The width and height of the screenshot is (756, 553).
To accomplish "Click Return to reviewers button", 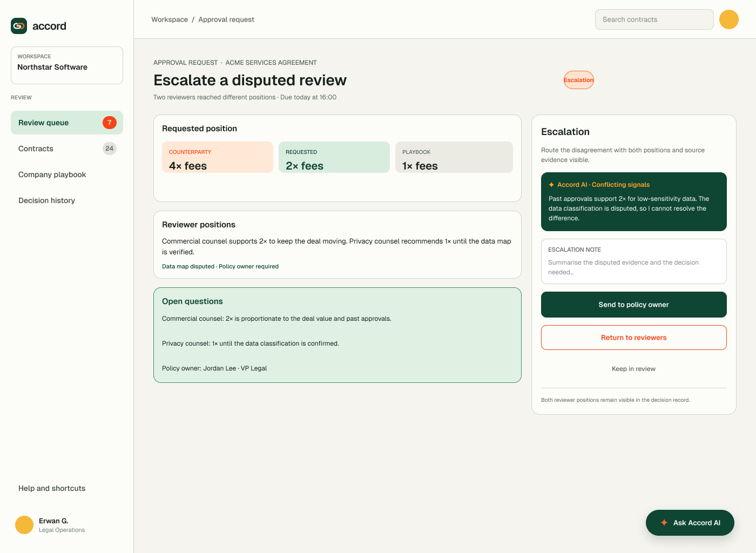I will pyautogui.click(x=634, y=338).
